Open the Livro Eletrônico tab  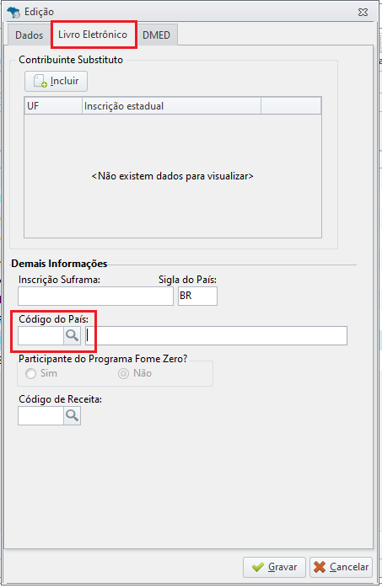(x=93, y=35)
